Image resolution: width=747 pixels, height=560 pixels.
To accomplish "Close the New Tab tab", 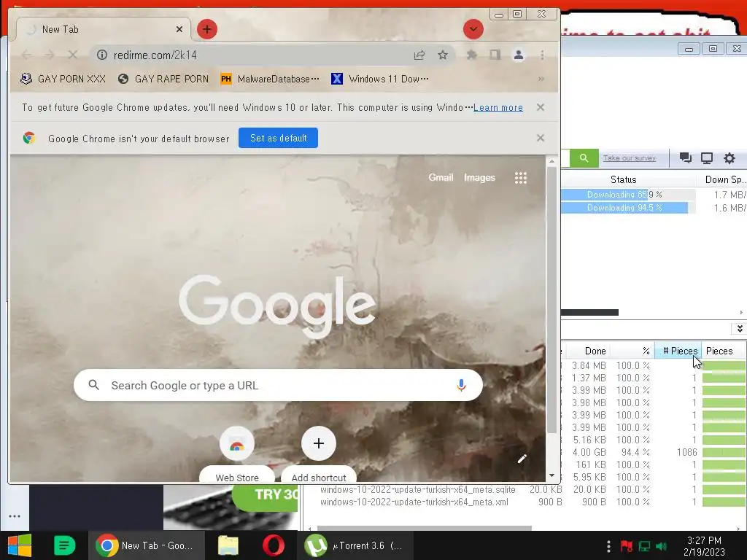I will pos(179,29).
